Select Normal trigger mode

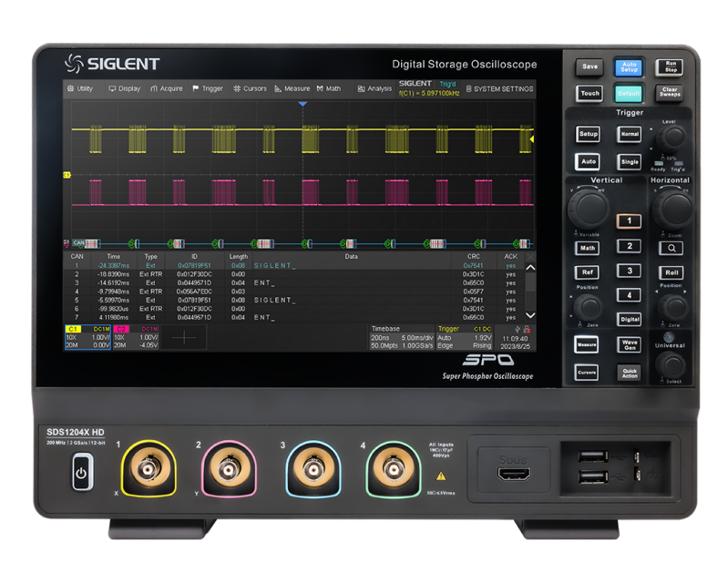(630, 134)
